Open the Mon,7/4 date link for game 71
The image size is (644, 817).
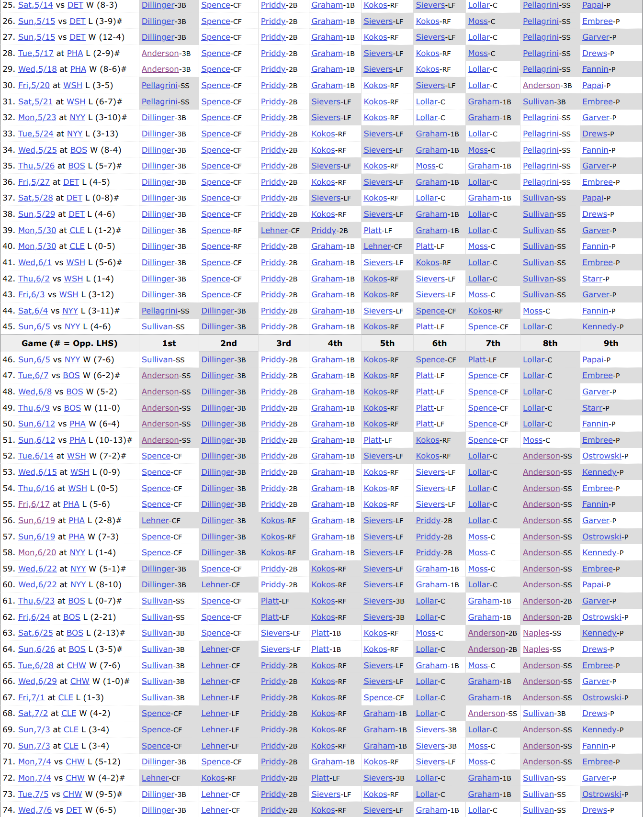coord(34,762)
